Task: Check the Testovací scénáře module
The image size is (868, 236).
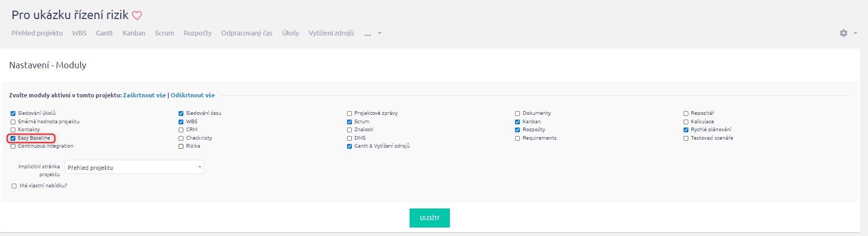Action: [x=686, y=138]
